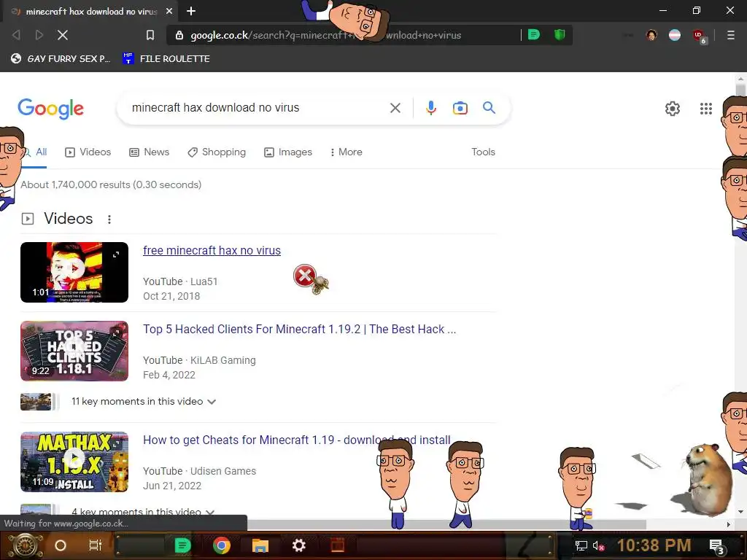Switch to the Images results tab

click(288, 152)
